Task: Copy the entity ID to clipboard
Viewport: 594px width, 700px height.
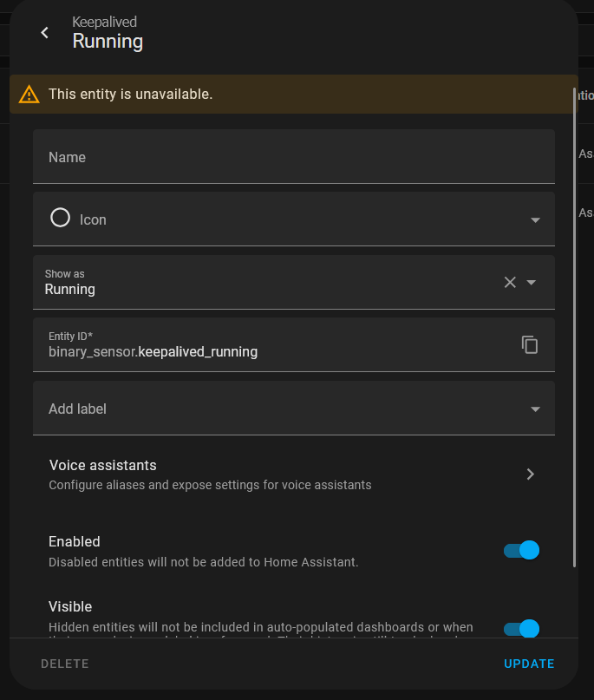Action: point(530,344)
